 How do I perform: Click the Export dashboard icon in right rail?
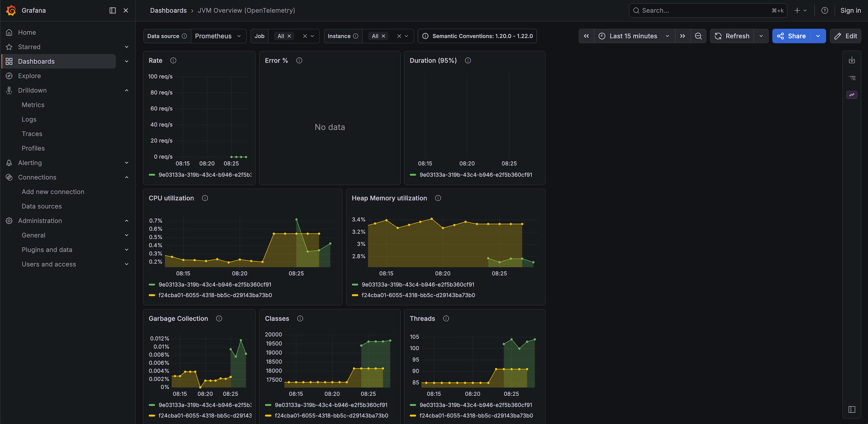852,60
